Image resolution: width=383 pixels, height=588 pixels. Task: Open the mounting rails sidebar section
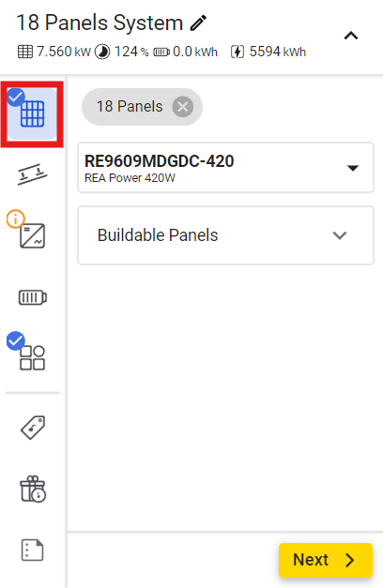tap(32, 174)
